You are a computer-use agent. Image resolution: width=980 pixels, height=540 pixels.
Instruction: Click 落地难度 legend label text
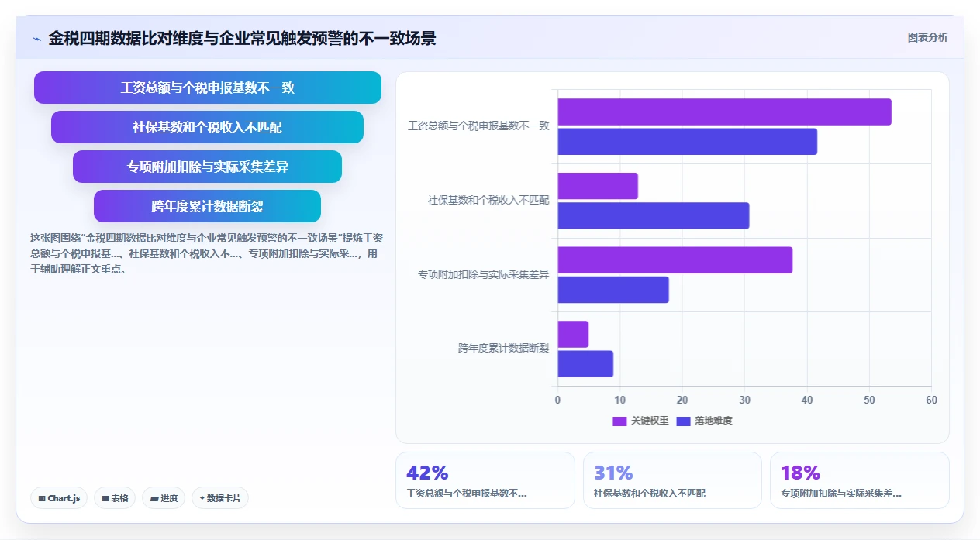point(713,421)
